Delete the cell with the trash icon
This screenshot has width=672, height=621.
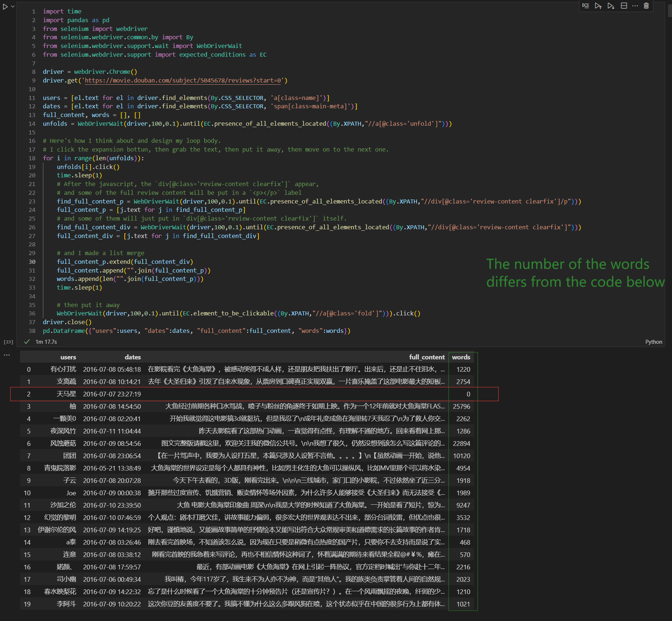646,6
